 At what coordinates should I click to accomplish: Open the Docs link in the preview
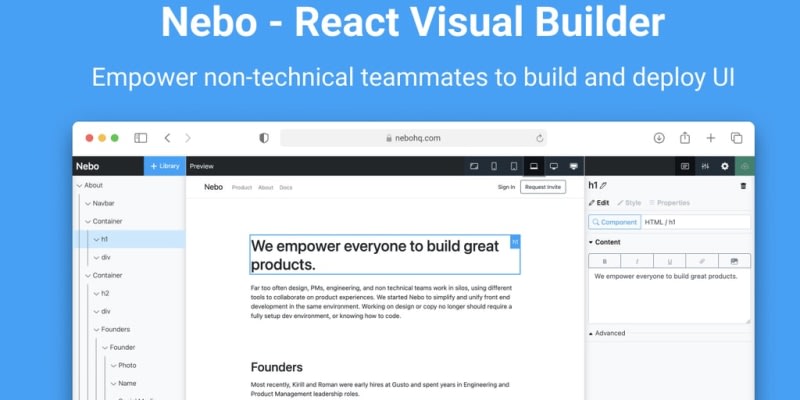286,187
